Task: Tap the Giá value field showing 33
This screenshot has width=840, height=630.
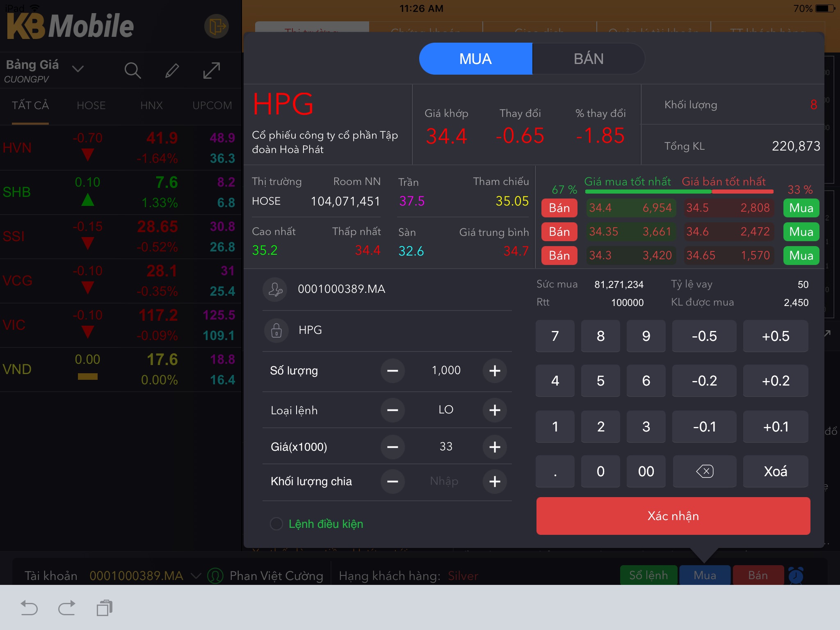Action: pyautogui.click(x=446, y=447)
